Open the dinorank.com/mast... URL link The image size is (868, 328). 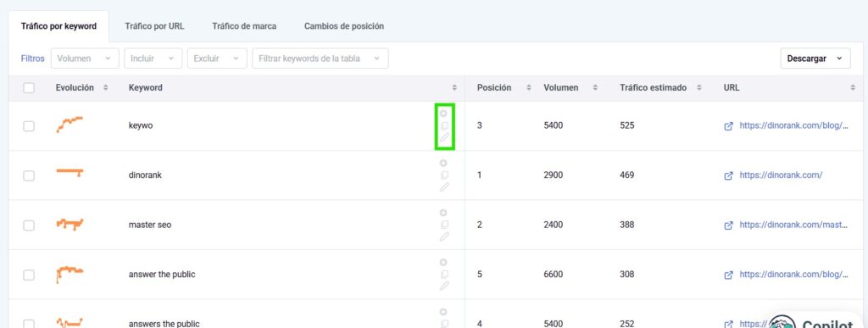(x=793, y=225)
